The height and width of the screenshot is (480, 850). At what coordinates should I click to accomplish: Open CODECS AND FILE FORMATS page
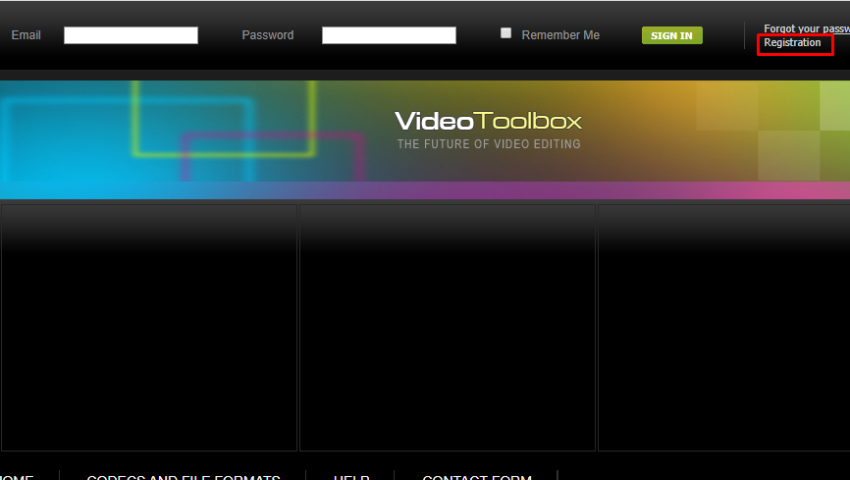click(x=183, y=477)
